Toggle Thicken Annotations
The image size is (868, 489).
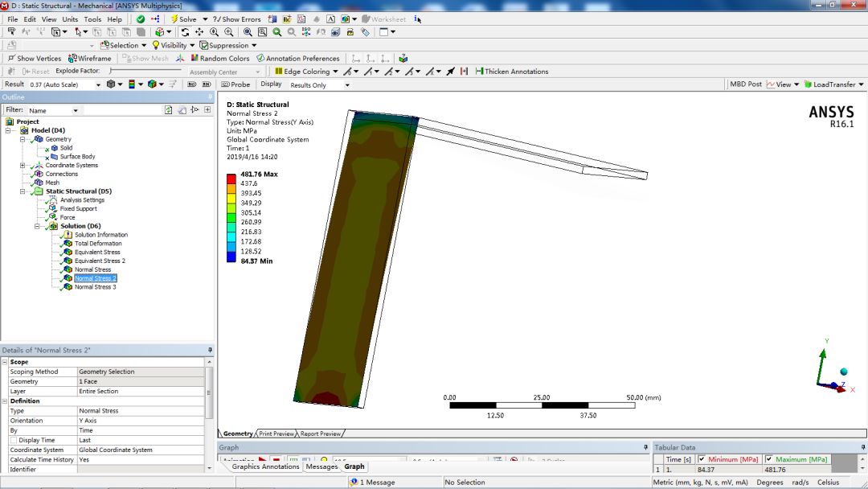tap(512, 72)
